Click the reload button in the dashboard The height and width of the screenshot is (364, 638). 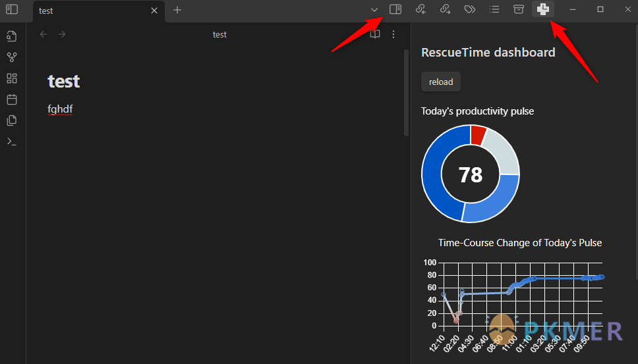(441, 82)
